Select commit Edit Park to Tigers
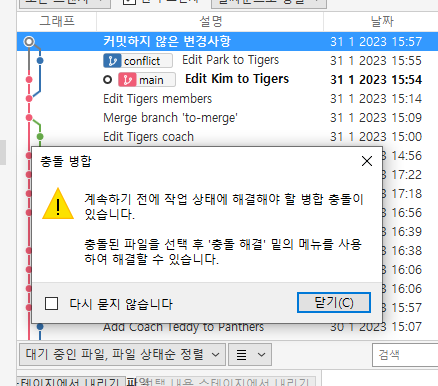 pyautogui.click(x=230, y=60)
